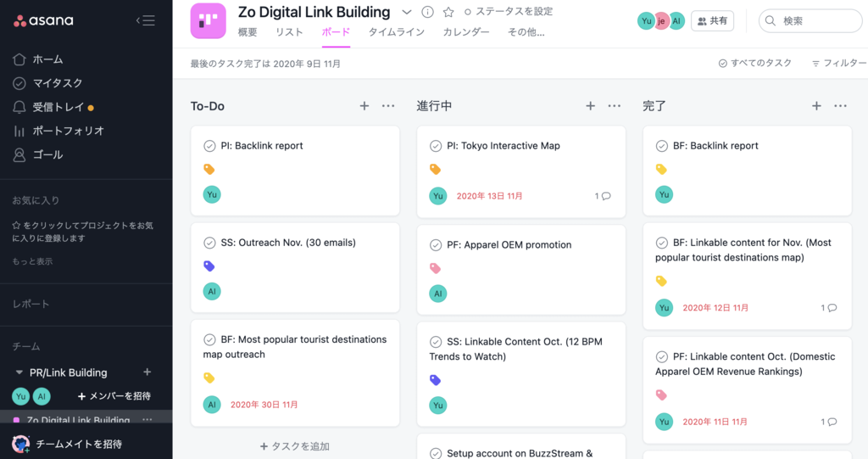Viewport: 868px width, 459px height.
Task: Mark SS: Outreach Nov. task complete
Action: [x=209, y=243]
